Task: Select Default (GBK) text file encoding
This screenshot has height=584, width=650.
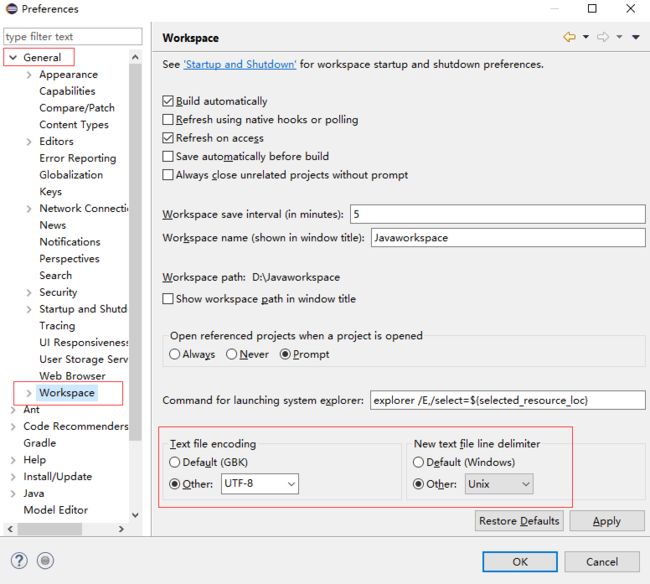Action: click(175, 462)
